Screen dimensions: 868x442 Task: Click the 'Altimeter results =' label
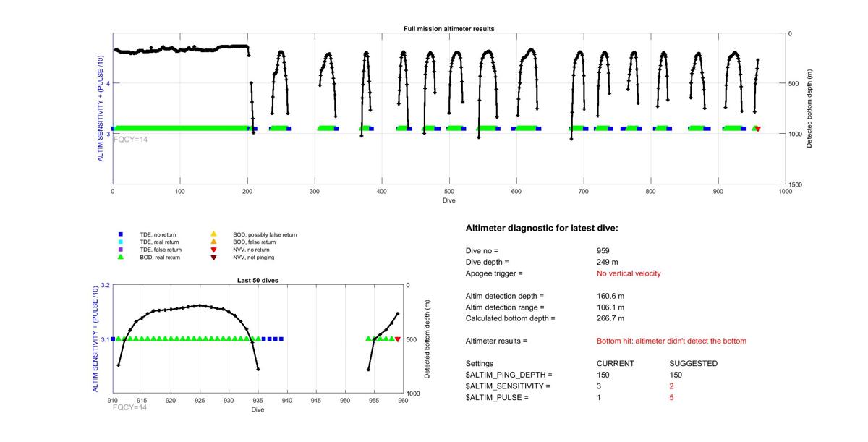click(x=496, y=341)
